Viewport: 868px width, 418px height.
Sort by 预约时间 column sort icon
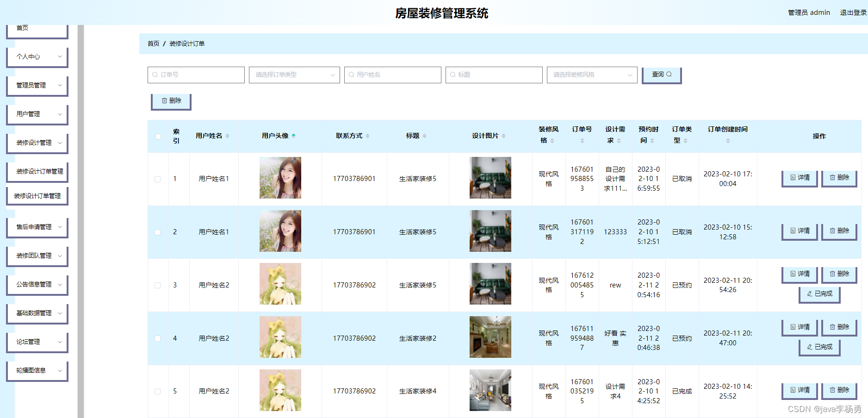click(x=652, y=141)
